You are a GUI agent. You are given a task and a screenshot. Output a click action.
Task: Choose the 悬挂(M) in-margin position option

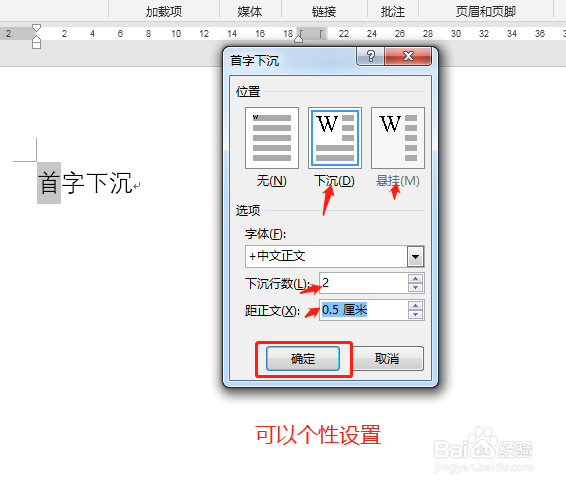[x=398, y=138]
